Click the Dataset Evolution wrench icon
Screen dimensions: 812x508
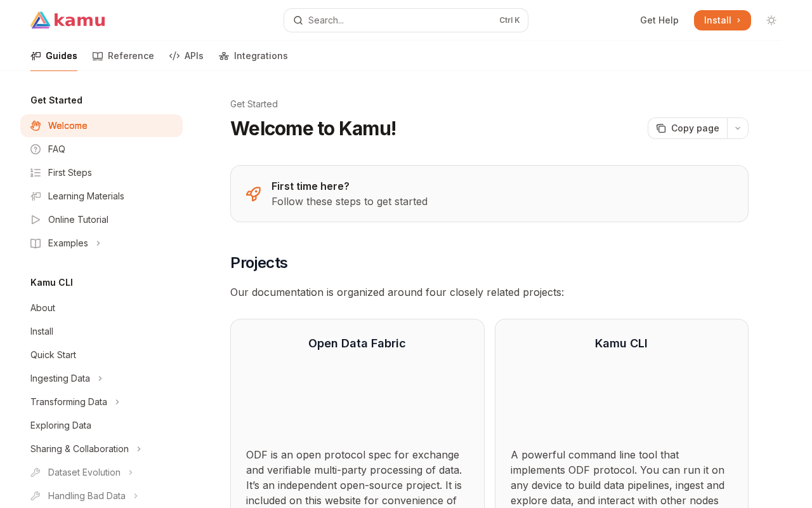[x=36, y=472]
